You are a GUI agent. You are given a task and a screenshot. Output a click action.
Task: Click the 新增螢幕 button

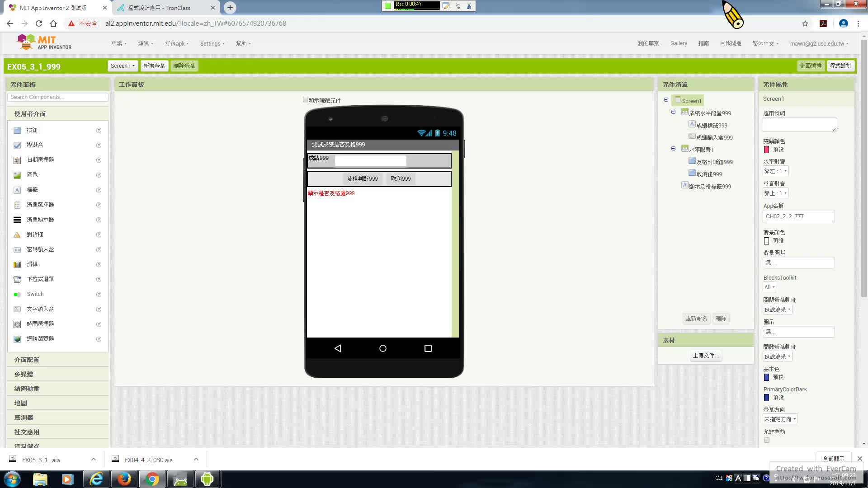tap(154, 66)
